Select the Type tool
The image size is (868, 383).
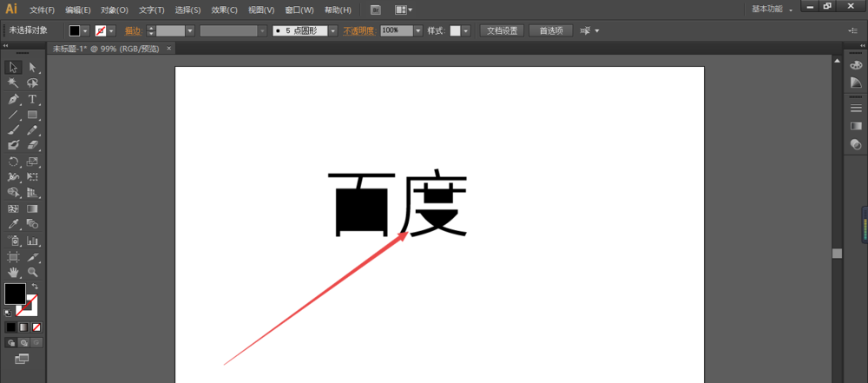[x=32, y=99]
